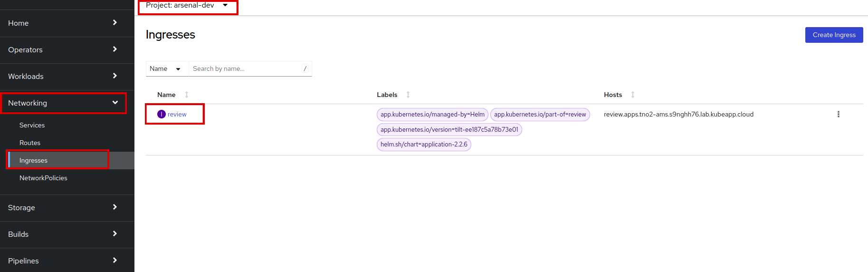Image resolution: width=868 pixels, height=272 pixels.
Task: Open the kebab menu for review ingress
Action: pos(838,114)
